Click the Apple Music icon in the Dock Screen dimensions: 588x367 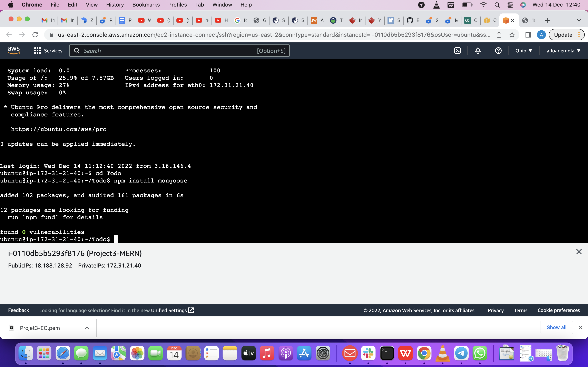[267, 353]
